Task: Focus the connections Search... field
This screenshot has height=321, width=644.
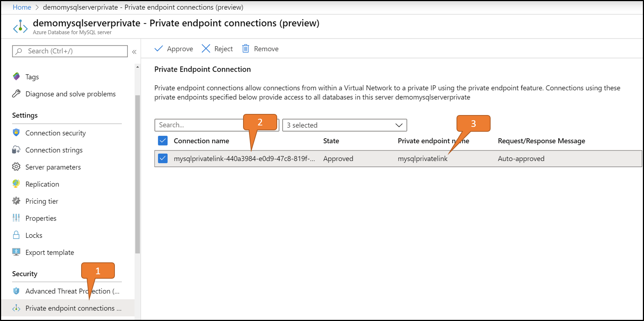Action: 216,125
